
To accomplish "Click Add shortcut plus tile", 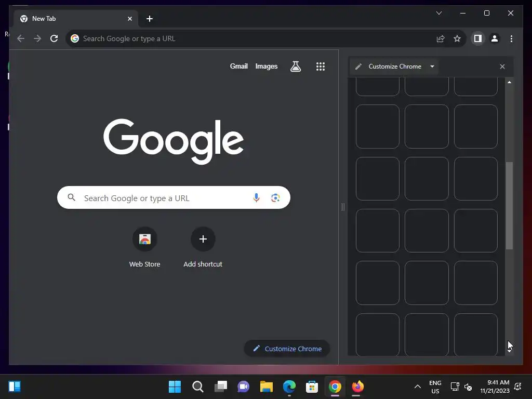I will [203, 247].
